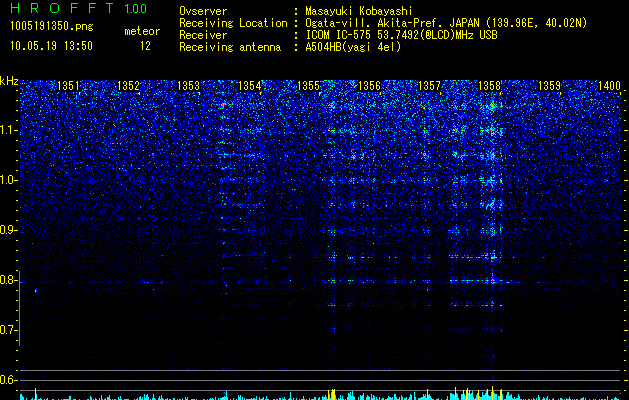The height and width of the screenshot is (400, 629).
Task: Click the 1358 time marker
Action: click(x=489, y=86)
